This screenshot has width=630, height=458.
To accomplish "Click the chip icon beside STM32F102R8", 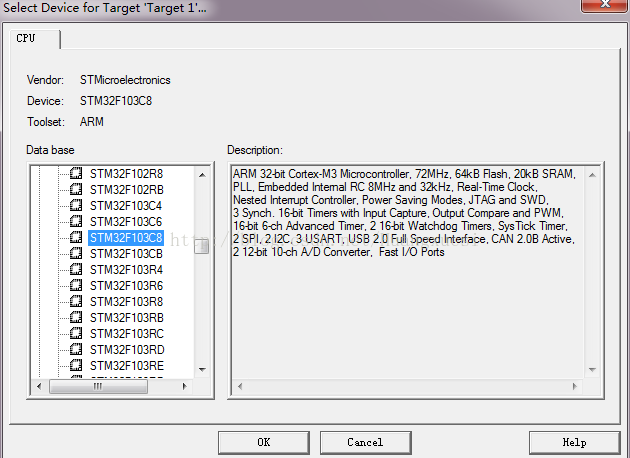I will tap(76, 173).
